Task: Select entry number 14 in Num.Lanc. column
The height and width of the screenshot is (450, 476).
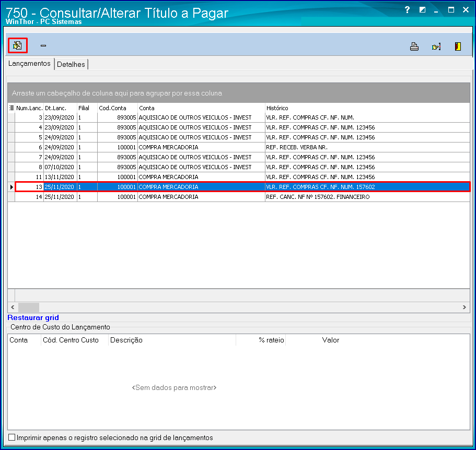Action: tap(29, 197)
